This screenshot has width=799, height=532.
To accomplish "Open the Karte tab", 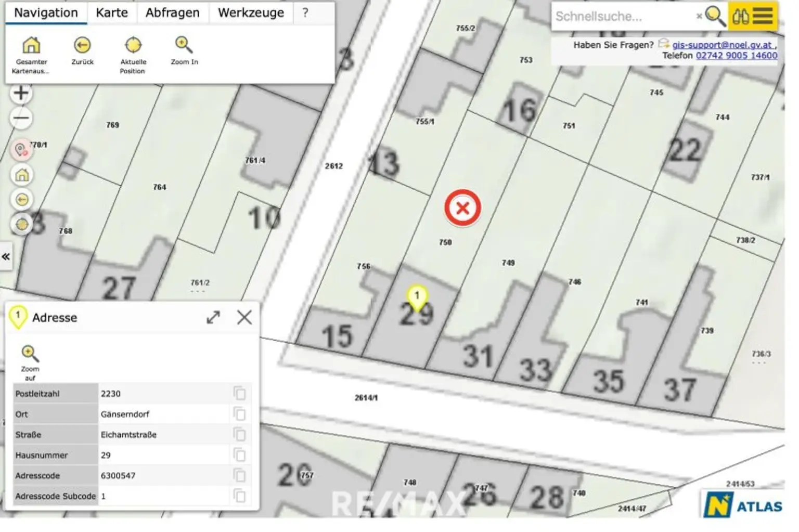I will coord(112,13).
